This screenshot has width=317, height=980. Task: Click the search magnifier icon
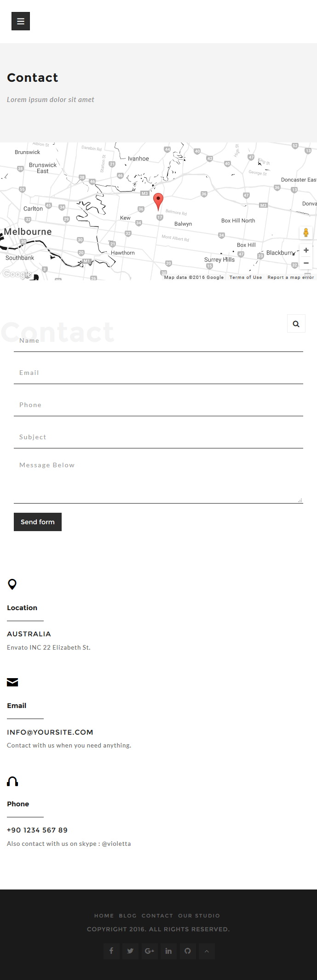click(296, 323)
